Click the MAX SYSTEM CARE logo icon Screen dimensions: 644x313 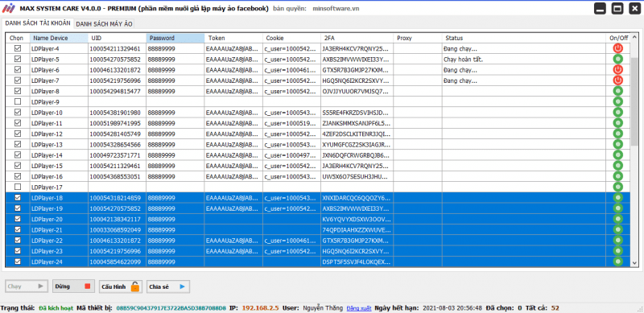(9, 8)
